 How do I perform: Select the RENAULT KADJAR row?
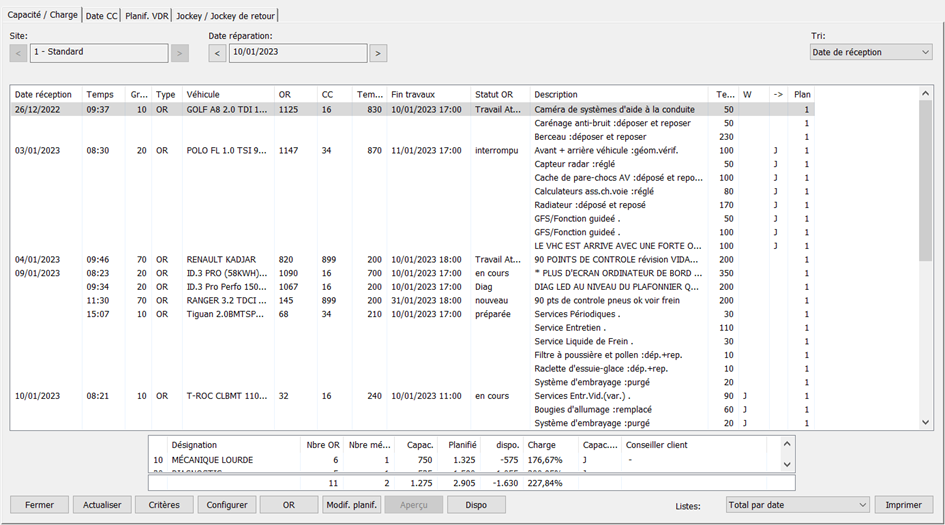(412, 260)
